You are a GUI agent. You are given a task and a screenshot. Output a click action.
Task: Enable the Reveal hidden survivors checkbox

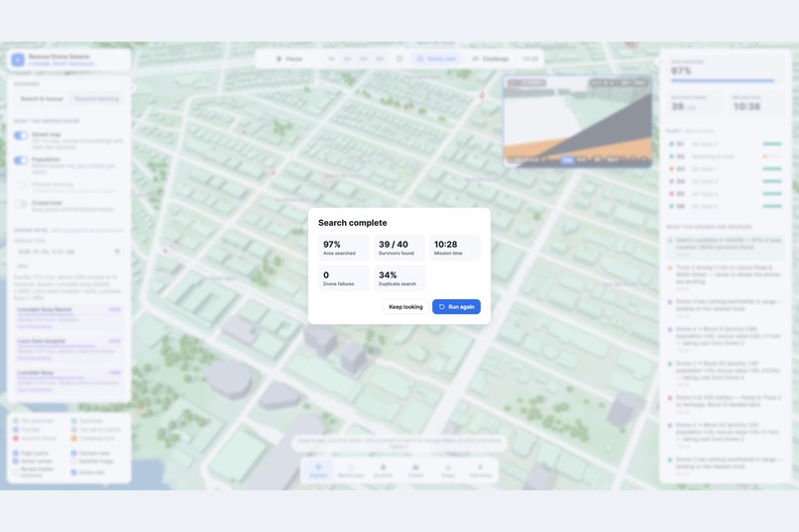[x=16, y=472]
